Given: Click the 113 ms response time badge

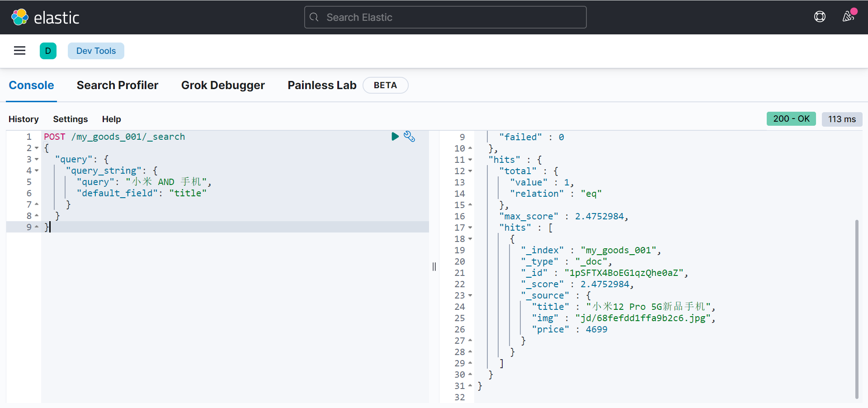Looking at the screenshot, I should click(x=842, y=119).
